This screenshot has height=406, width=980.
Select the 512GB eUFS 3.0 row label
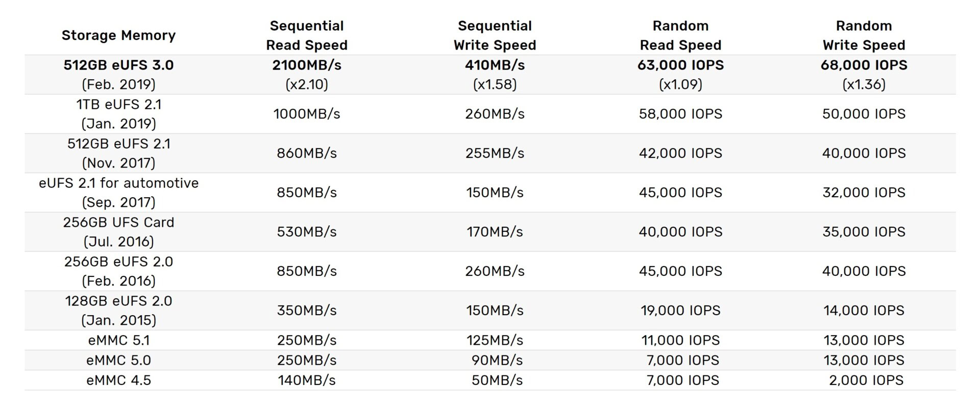(x=118, y=65)
